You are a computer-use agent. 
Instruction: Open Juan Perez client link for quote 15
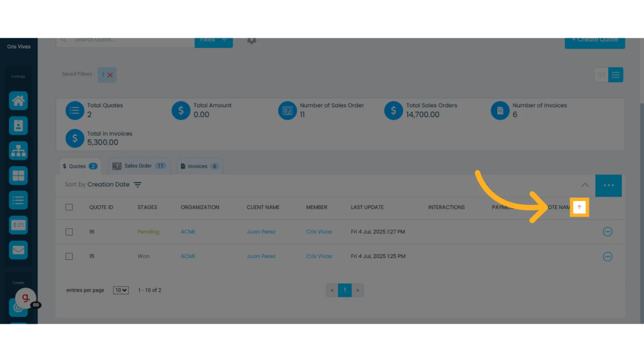[261, 256]
